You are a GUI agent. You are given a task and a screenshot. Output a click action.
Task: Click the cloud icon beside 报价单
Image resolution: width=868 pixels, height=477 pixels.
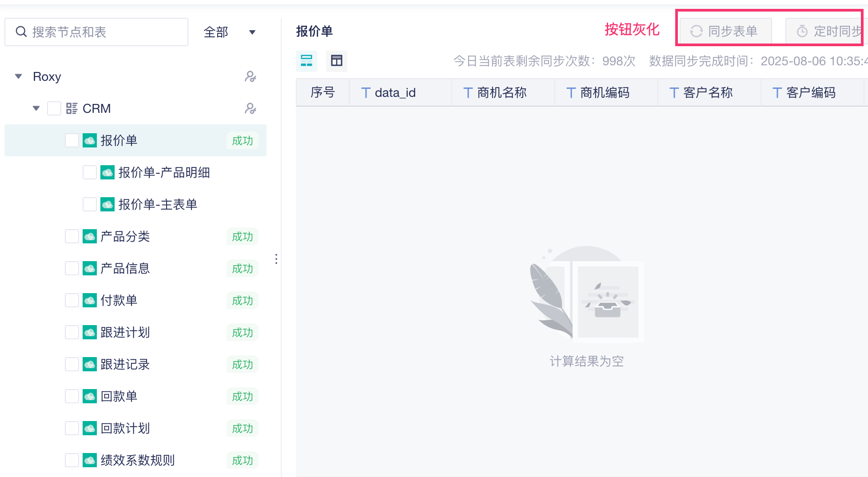tap(90, 140)
